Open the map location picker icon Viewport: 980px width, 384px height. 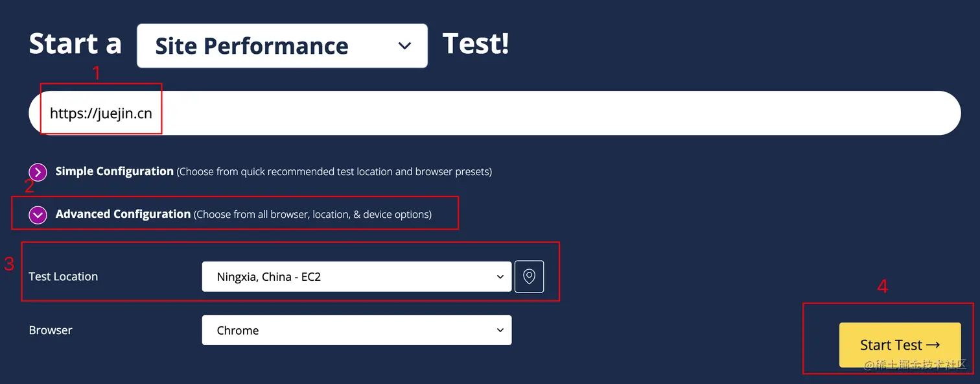pos(529,276)
